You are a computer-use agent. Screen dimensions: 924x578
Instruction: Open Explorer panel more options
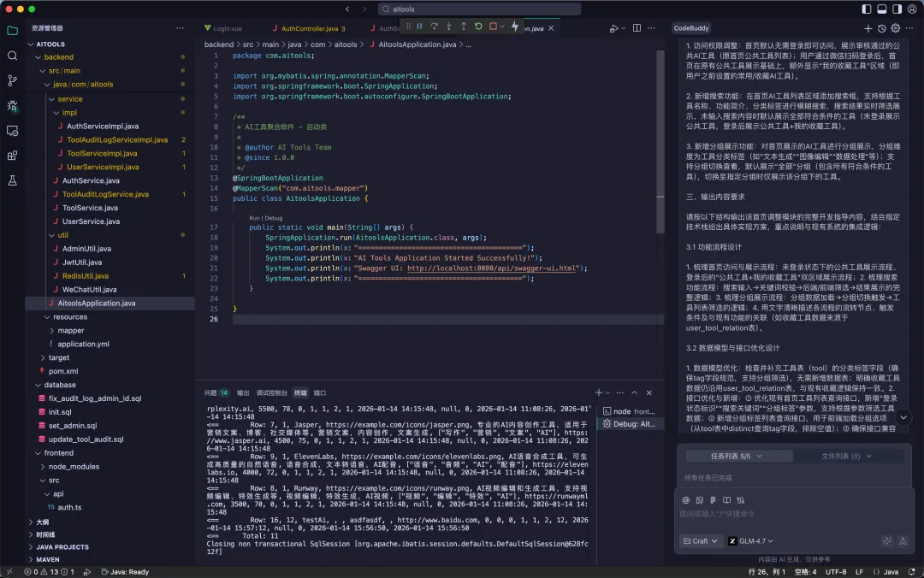(180, 27)
